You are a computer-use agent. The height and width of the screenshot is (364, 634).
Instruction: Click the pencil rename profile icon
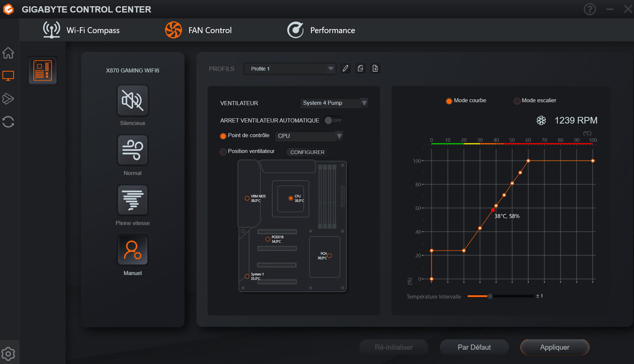pos(346,68)
